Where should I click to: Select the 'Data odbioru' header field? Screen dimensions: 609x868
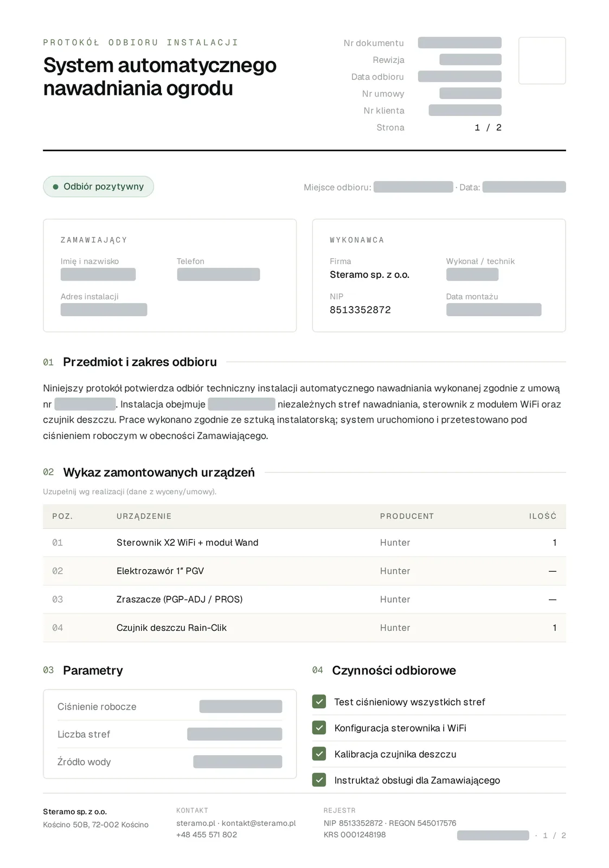pos(459,76)
